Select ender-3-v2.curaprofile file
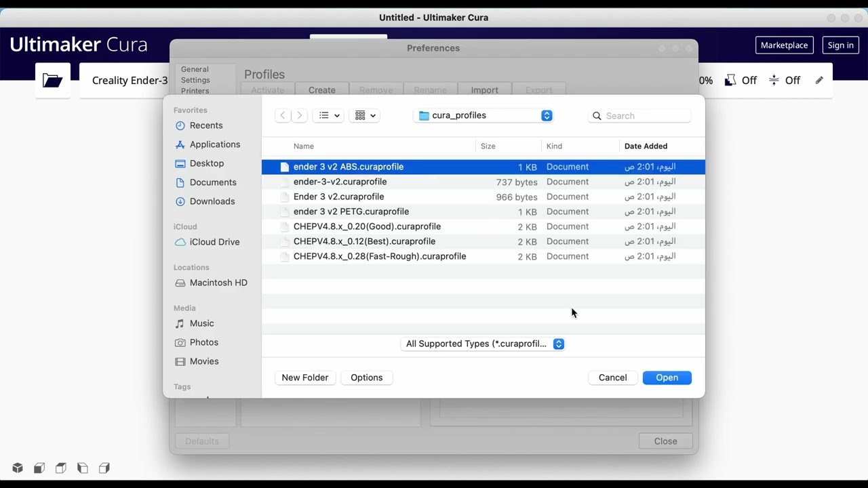The height and width of the screenshot is (488, 868). pos(484,182)
